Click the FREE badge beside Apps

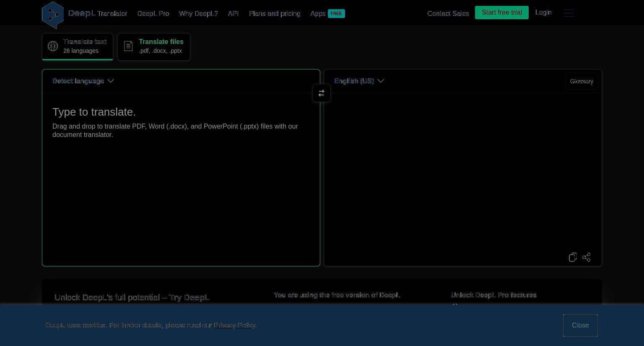click(336, 13)
